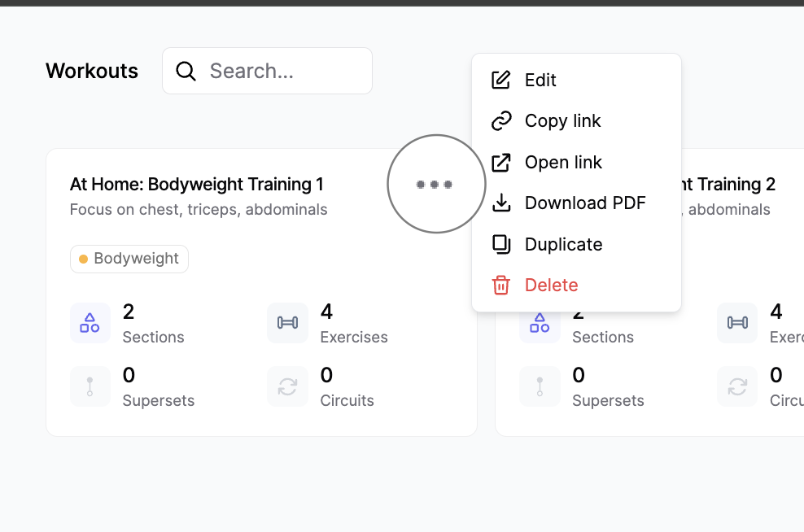Click the Workouts page heading

click(92, 72)
